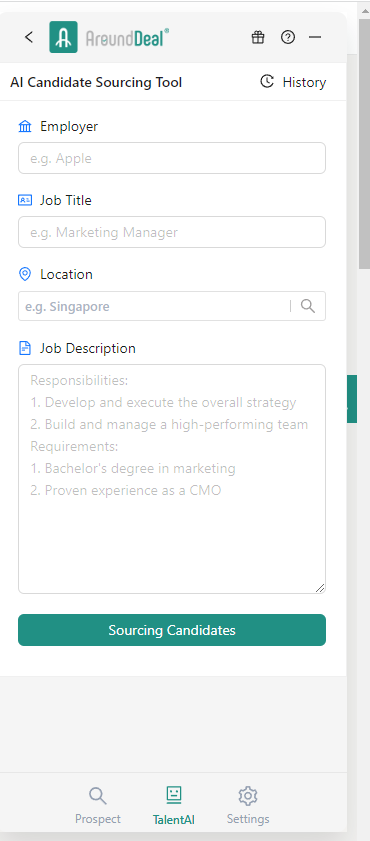Click the back arrow in the header
The height and width of the screenshot is (841, 370).
click(29, 37)
